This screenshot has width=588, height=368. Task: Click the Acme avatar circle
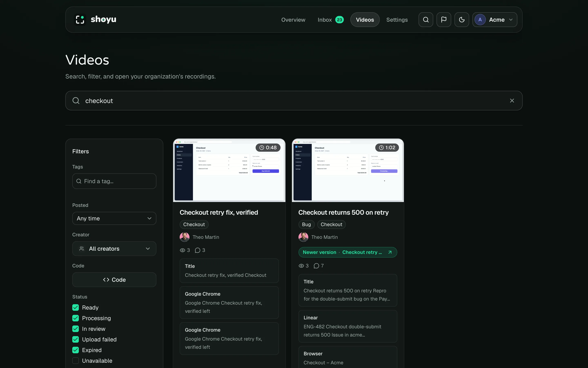click(480, 20)
